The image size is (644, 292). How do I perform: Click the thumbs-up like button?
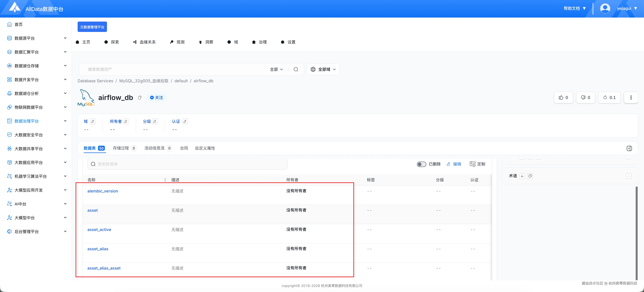point(563,98)
